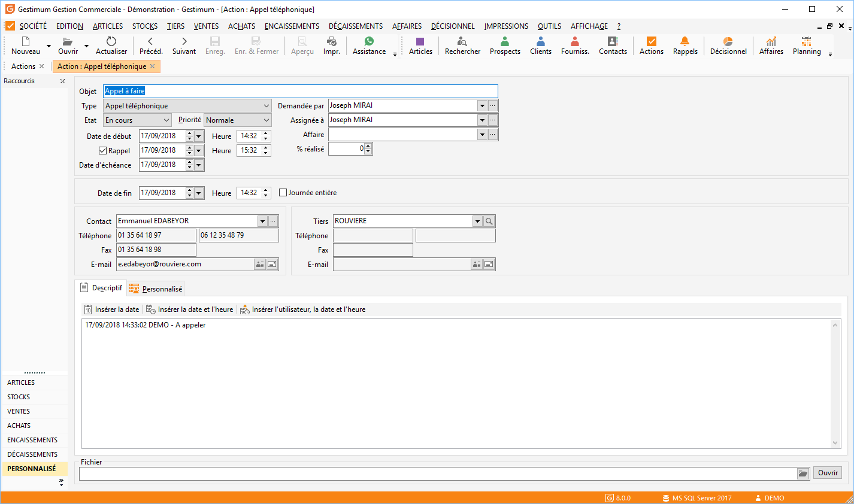Open Clients from toolbar
Image resolution: width=854 pixels, height=504 pixels.
(x=541, y=45)
